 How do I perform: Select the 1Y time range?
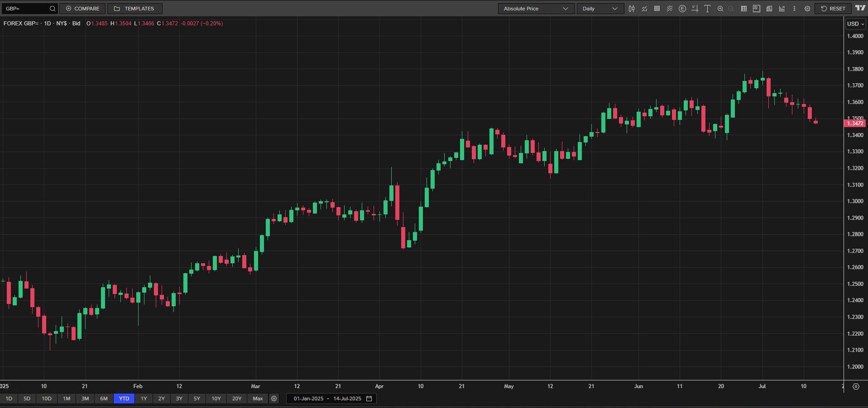(x=144, y=399)
